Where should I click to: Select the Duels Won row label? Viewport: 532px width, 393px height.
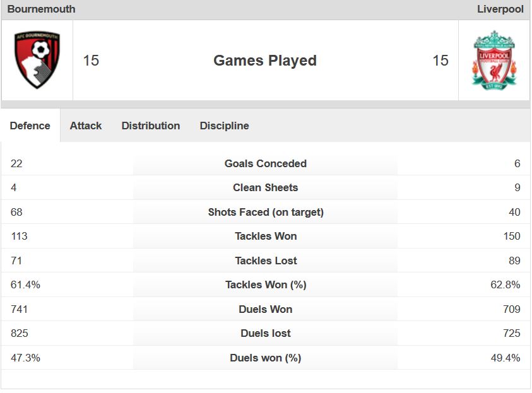[x=266, y=309]
